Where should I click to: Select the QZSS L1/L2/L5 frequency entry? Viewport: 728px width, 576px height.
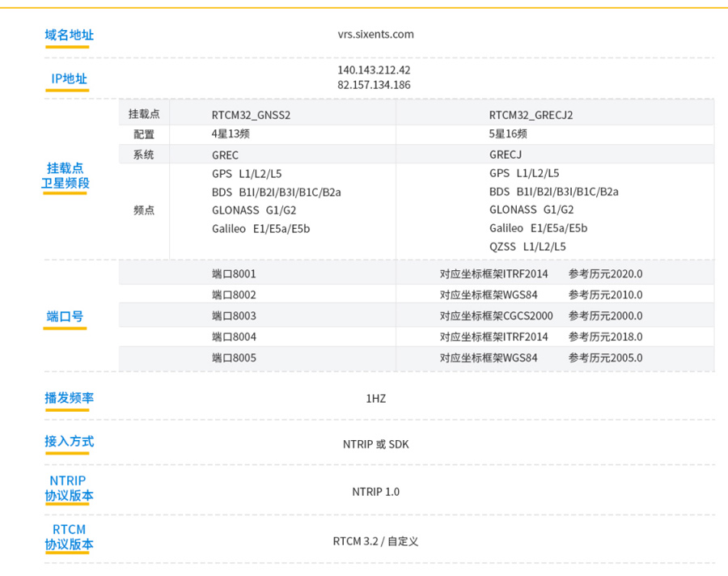(x=527, y=247)
